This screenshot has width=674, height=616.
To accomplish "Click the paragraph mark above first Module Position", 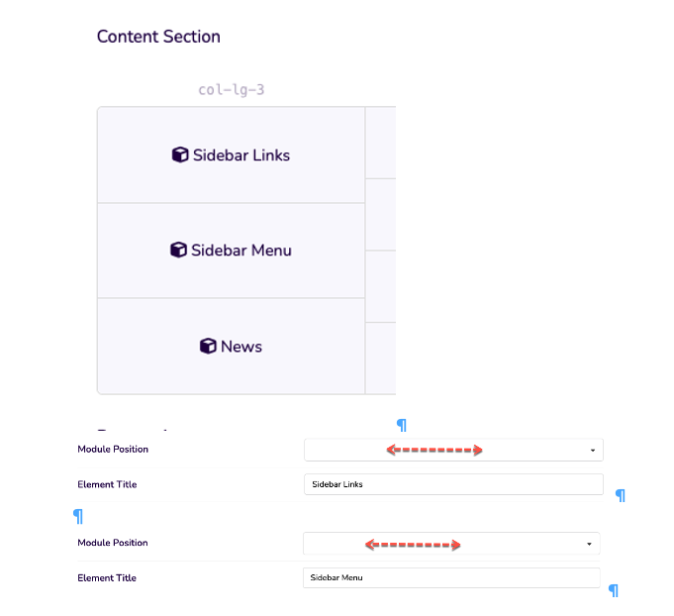I will [x=402, y=425].
